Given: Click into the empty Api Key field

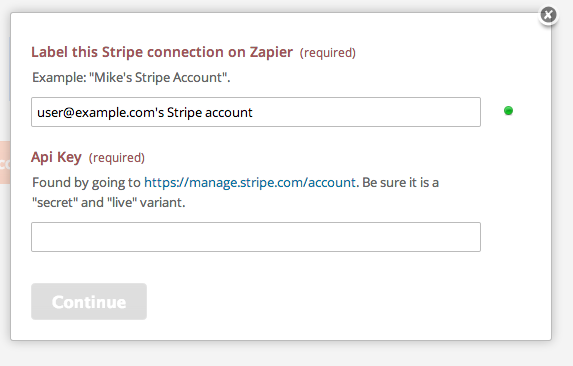Looking at the screenshot, I should pyautogui.click(x=256, y=237).
